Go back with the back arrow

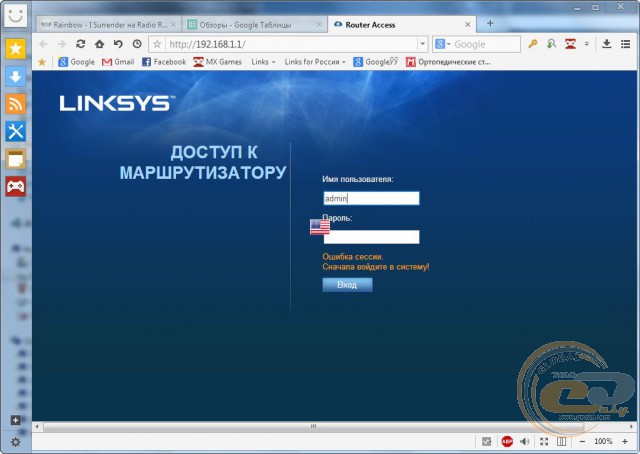click(43, 44)
